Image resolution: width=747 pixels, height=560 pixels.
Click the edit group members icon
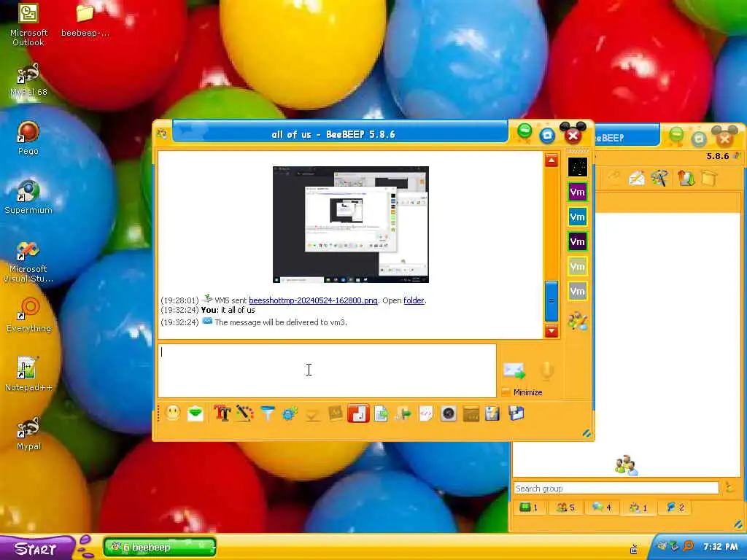(x=578, y=321)
